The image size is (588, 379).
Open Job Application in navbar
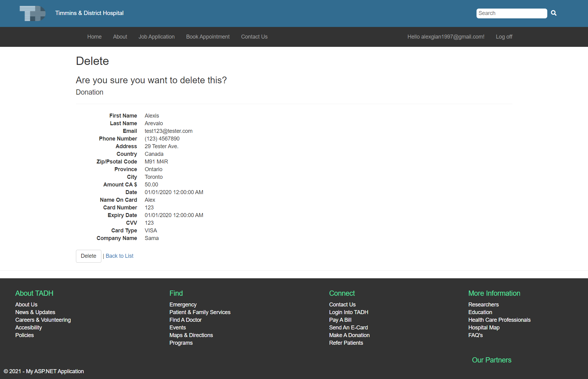(x=156, y=37)
